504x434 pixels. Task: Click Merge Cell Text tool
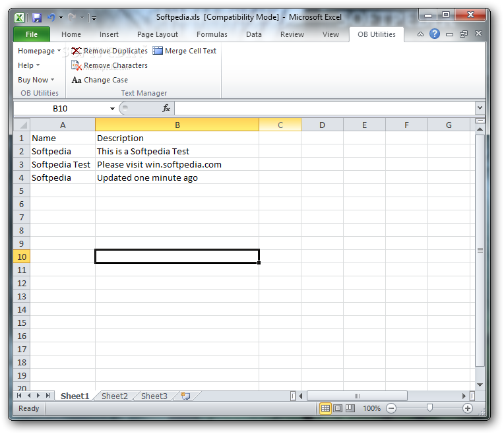185,51
